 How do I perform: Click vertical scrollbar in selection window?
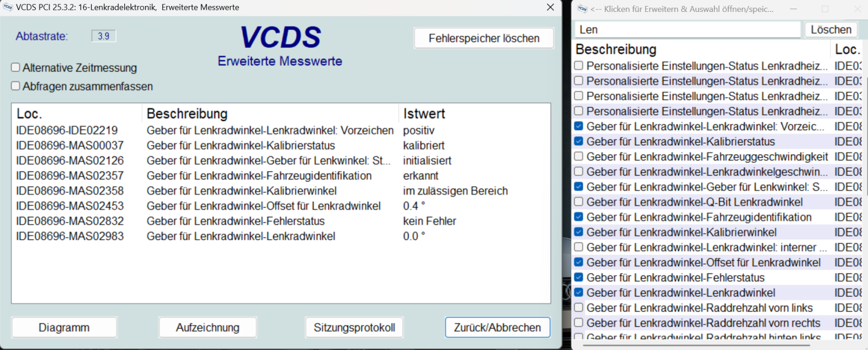point(866,135)
